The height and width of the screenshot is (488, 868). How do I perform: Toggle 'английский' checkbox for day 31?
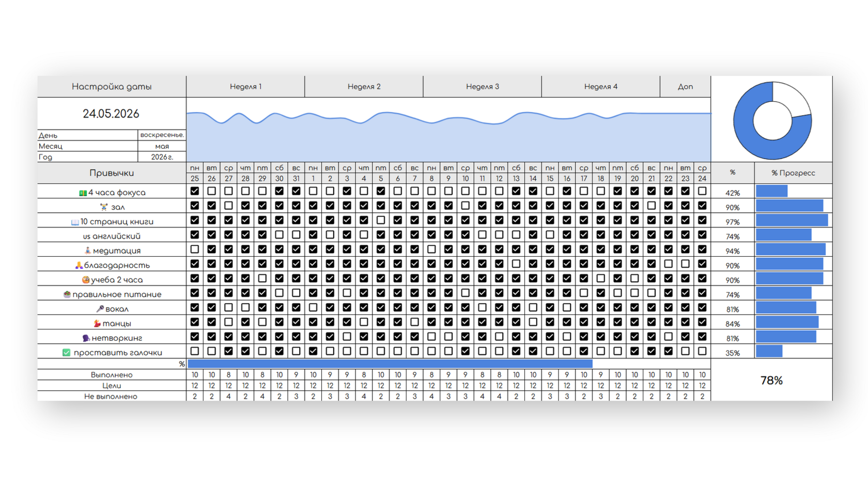(x=296, y=234)
